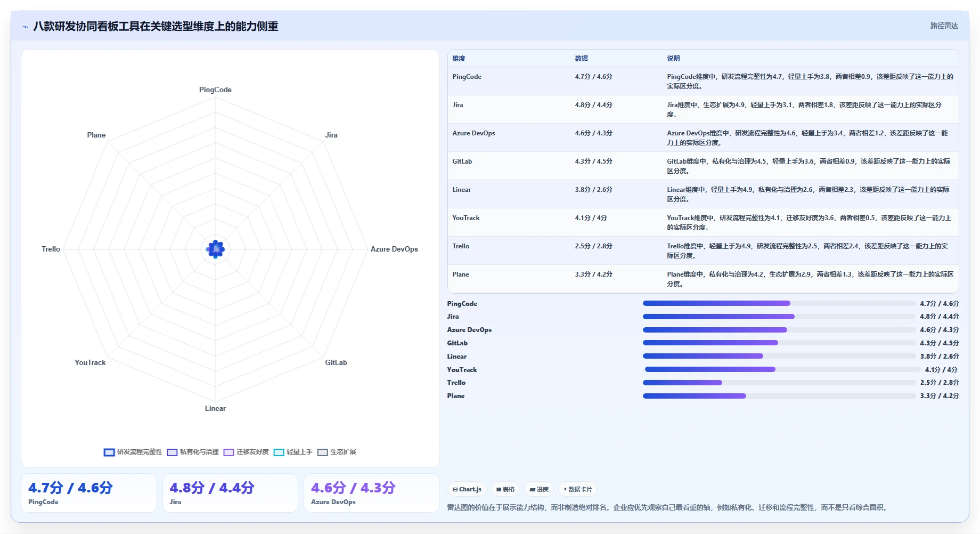The width and height of the screenshot is (980, 534).
Task: Select the YouTrack table row name
Action: (x=466, y=218)
